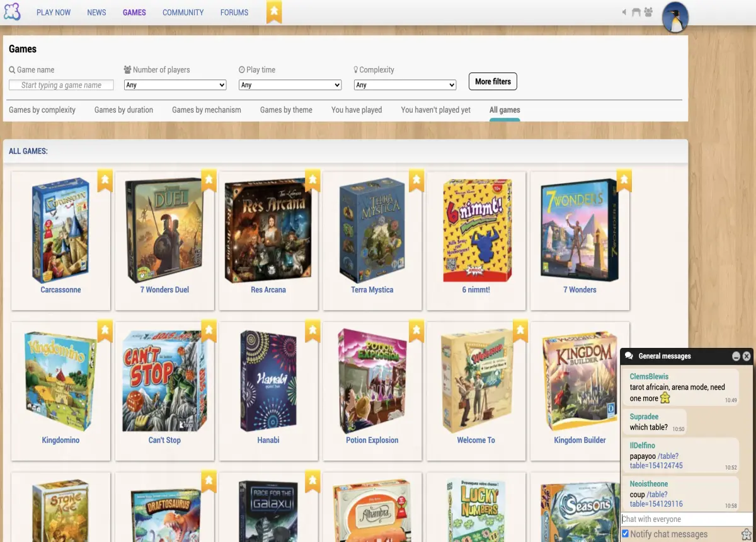Open the premium star ribbon in navigation bar

[274, 12]
